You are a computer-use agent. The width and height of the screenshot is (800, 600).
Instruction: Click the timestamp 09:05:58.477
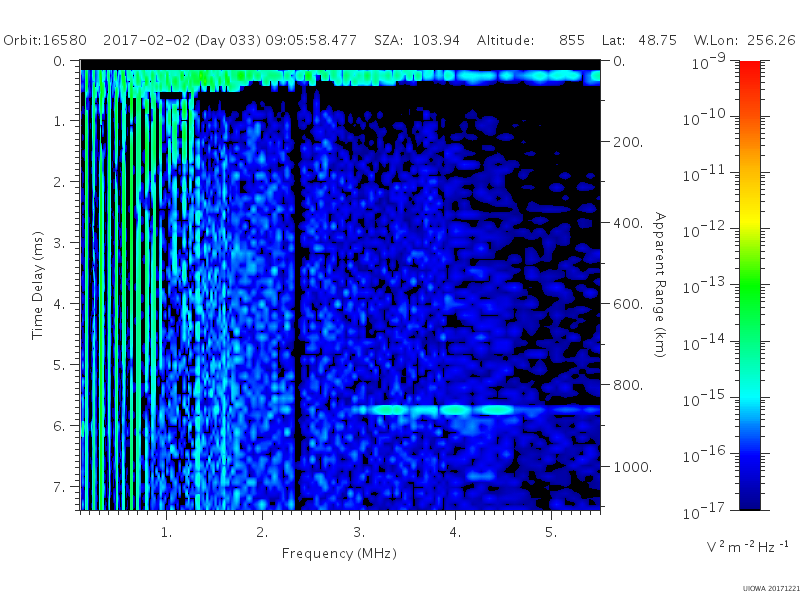coord(311,40)
